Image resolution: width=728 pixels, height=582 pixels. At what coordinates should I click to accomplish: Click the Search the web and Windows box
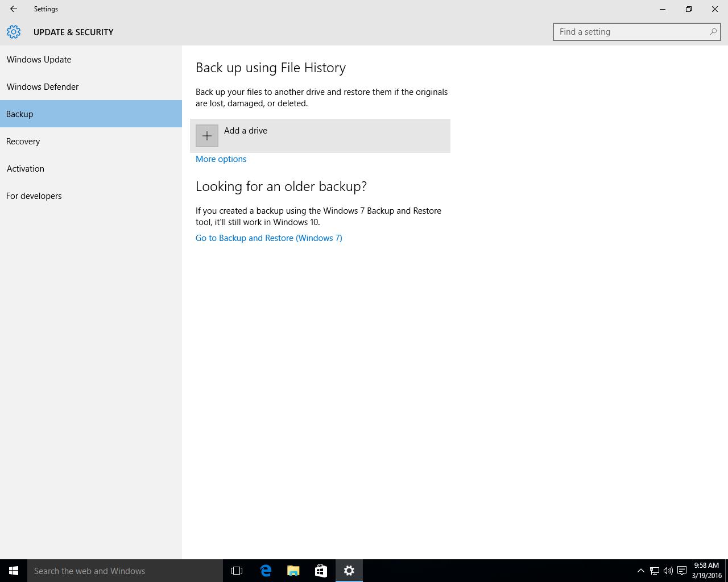125,571
